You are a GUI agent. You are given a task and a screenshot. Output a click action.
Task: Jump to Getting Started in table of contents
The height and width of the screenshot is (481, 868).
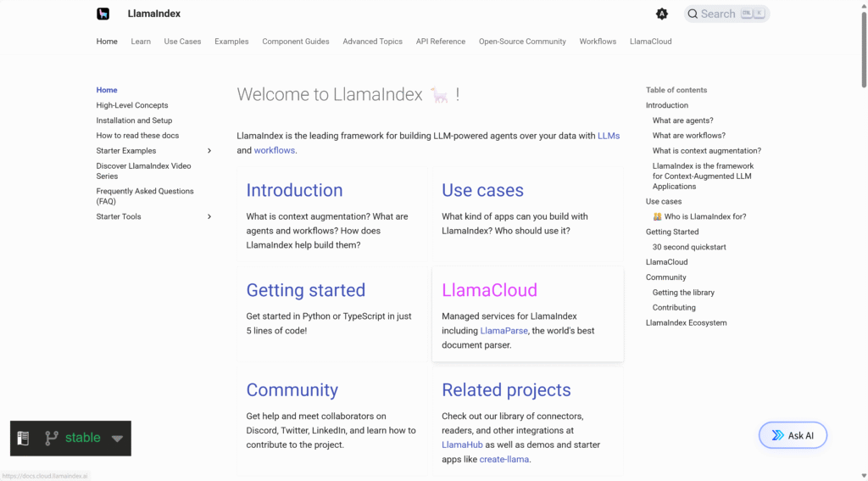click(672, 232)
